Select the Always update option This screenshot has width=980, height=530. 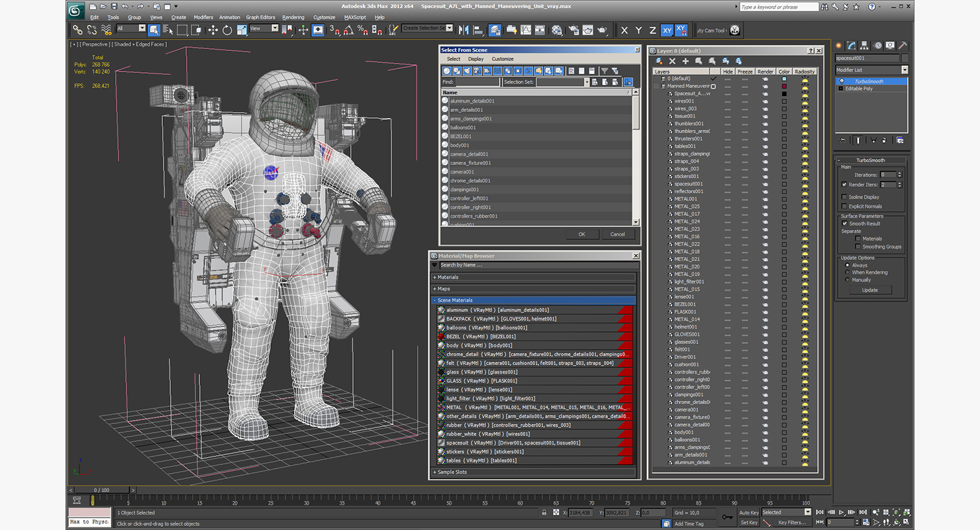[x=847, y=265]
